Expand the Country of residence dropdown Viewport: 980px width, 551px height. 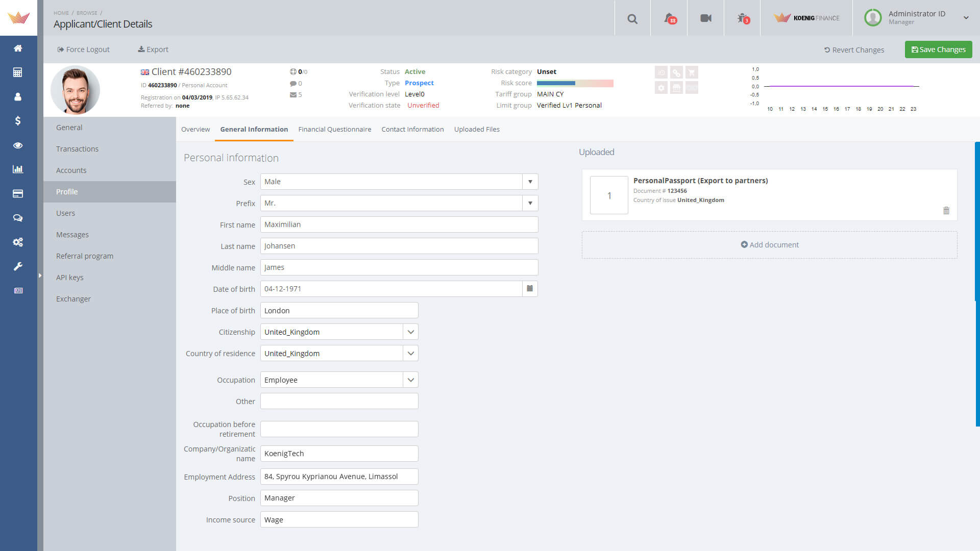point(410,354)
